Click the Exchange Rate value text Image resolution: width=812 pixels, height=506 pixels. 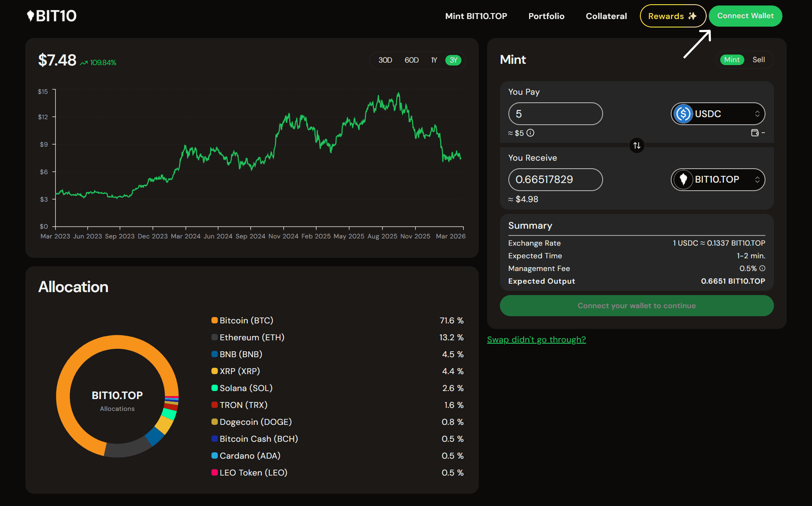click(719, 243)
